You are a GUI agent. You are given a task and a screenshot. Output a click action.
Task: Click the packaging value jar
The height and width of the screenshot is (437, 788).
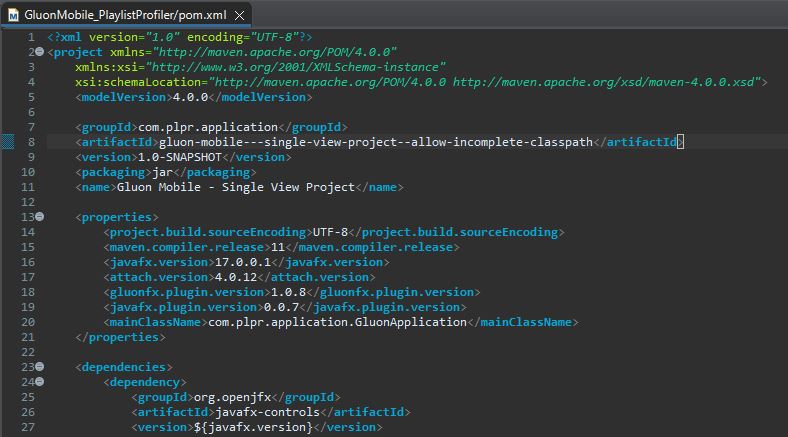(162, 172)
